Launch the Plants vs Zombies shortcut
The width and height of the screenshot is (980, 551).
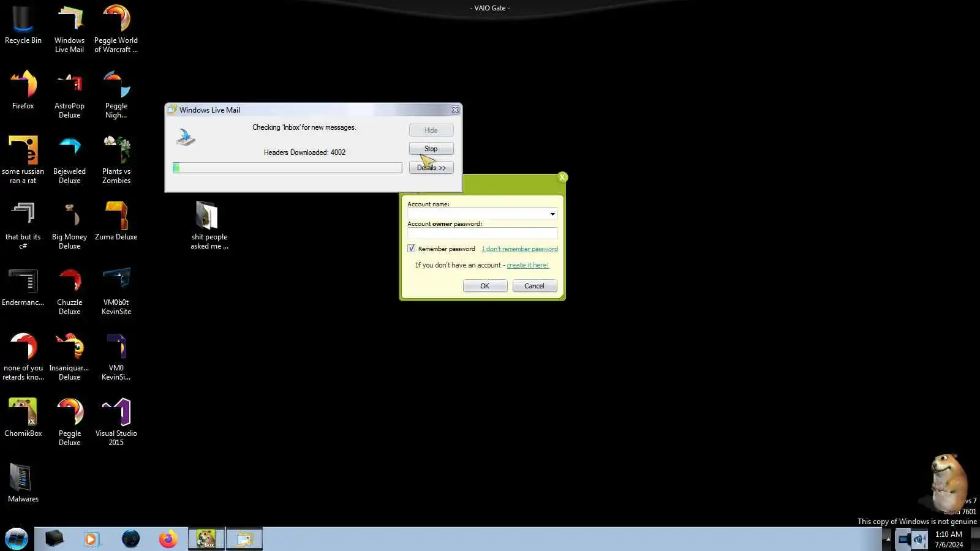pyautogui.click(x=116, y=160)
